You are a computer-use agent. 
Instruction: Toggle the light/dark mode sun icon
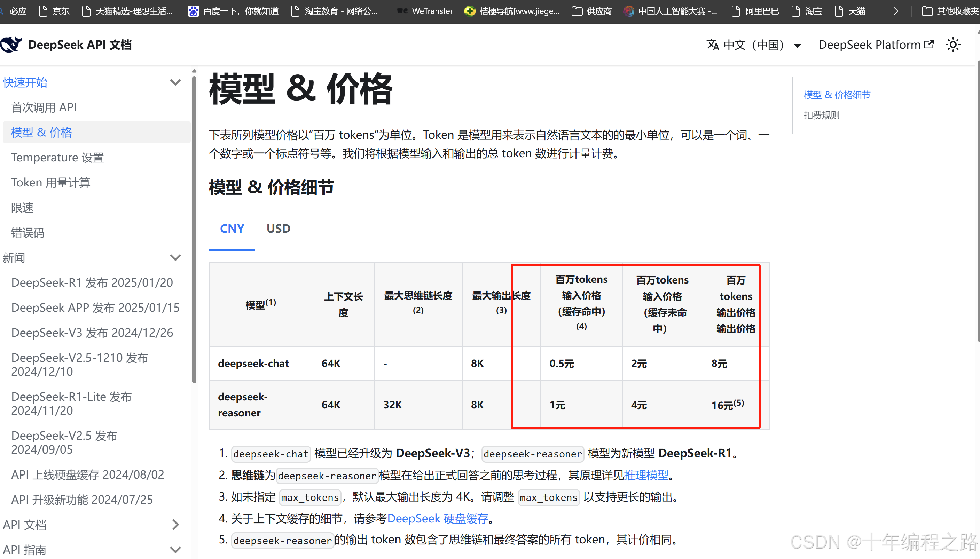[x=953, y=45]
